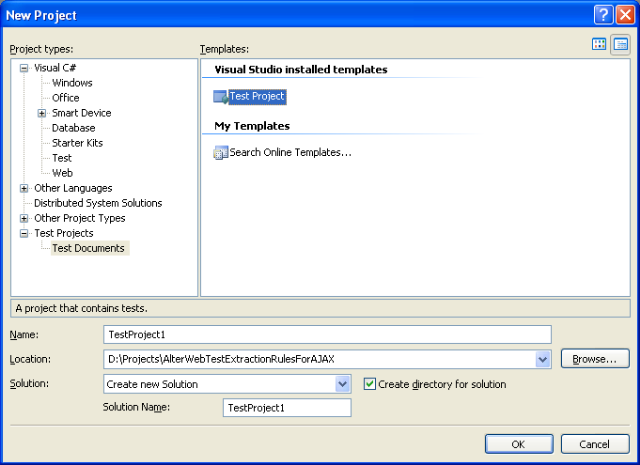Click the Visual Studio installed templates heading
The width and height of the screenshot is (640, 465).
[301, 70]
